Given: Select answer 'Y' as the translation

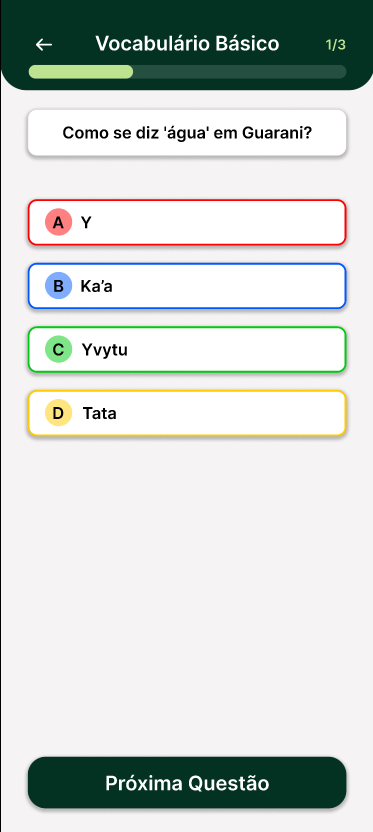Looking at the screenshot, I should point(187,222).
